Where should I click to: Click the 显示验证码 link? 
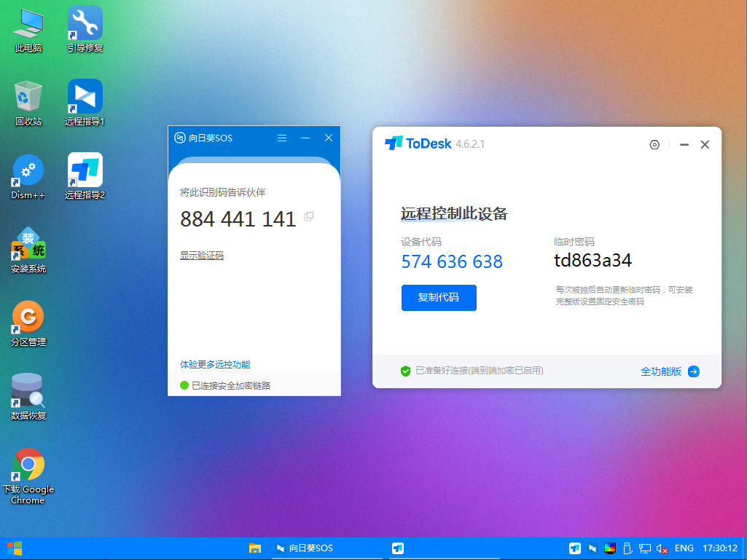tap(202, 255)
